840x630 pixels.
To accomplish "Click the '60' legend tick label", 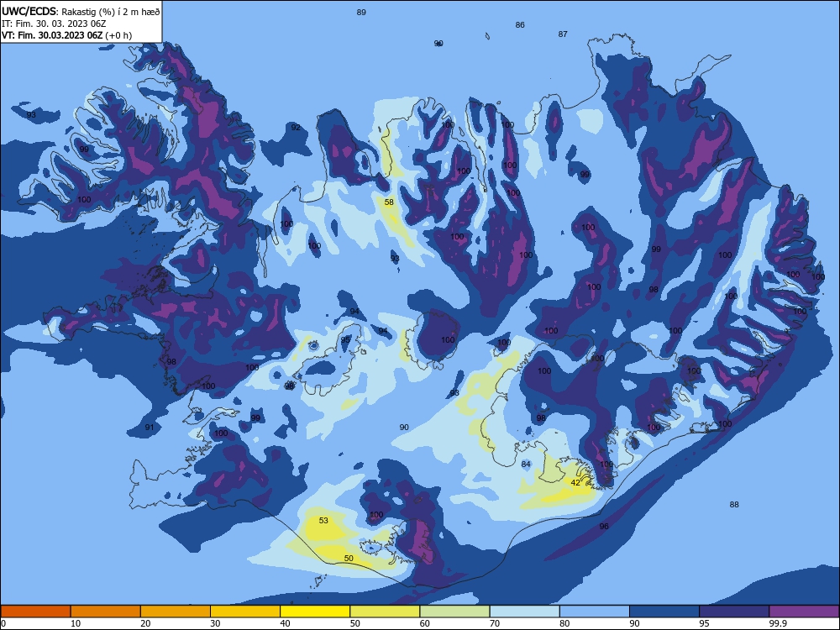I will pos(425,623).
